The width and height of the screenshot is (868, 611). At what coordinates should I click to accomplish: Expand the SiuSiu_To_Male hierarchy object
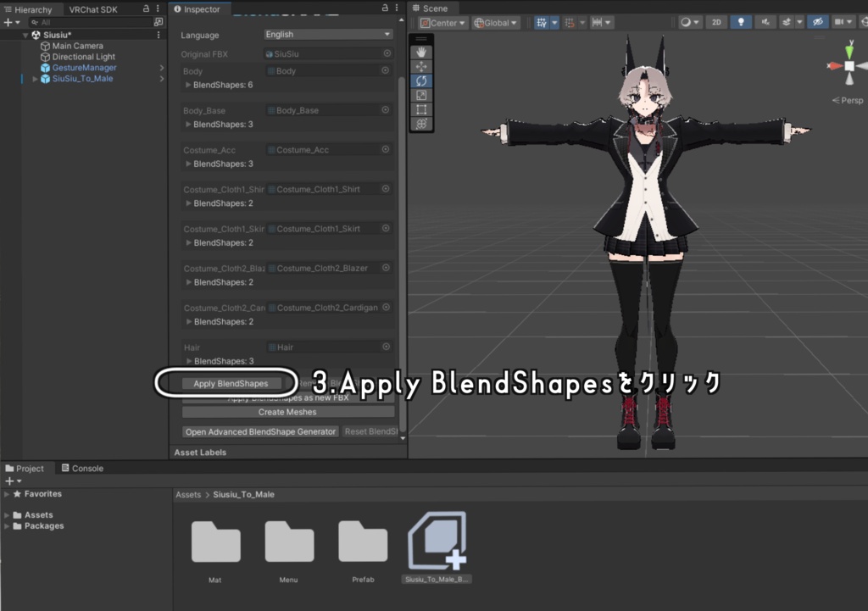(35, 79)
